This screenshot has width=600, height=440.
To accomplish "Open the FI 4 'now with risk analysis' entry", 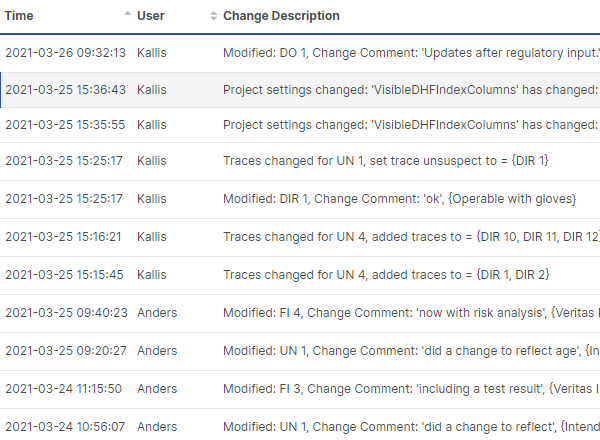I will 410,313.
